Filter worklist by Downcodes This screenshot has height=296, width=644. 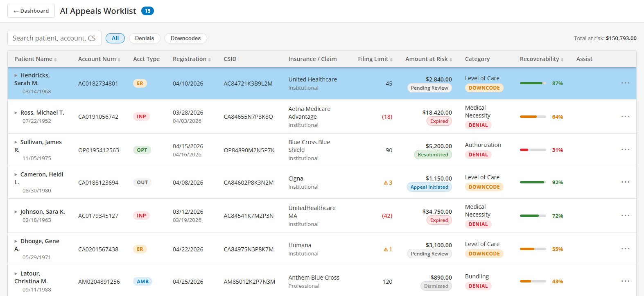pyautogui.click(x=185, y=38)
